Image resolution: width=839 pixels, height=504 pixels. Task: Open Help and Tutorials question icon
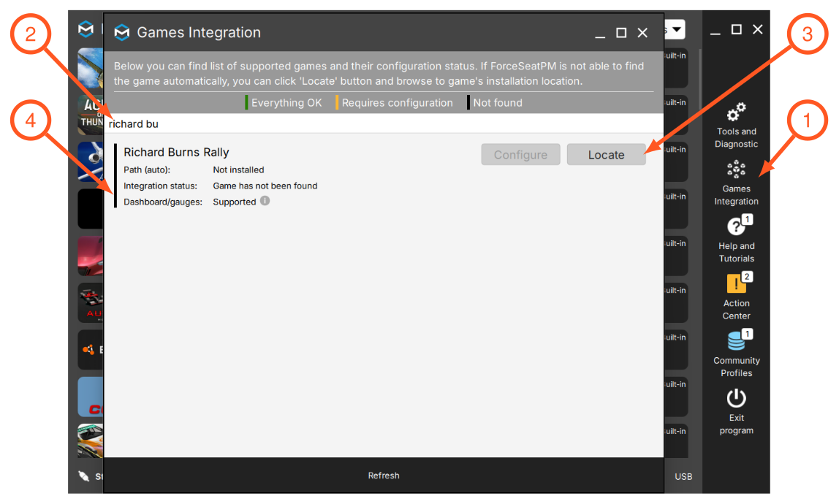click(737, 226)
